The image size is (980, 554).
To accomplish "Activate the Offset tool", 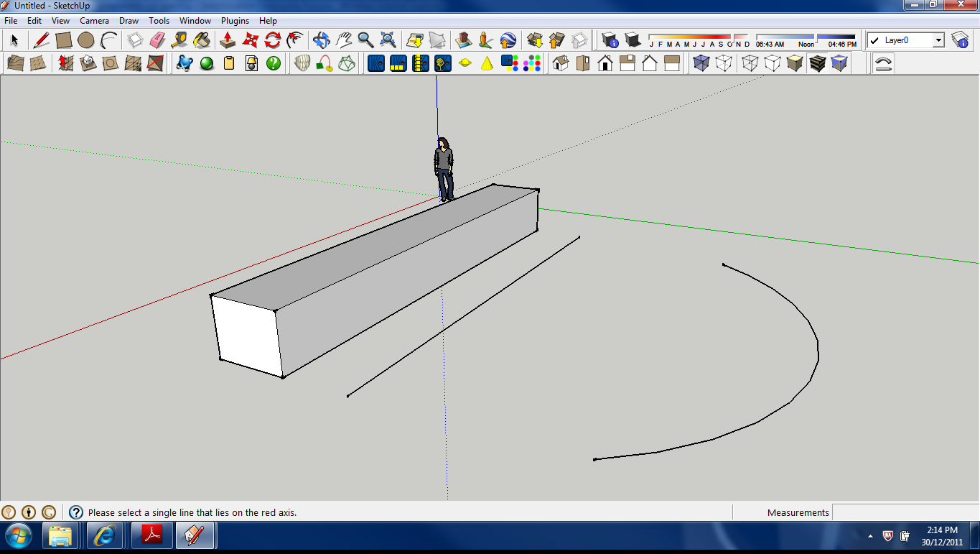I will (x=294, y=40).
